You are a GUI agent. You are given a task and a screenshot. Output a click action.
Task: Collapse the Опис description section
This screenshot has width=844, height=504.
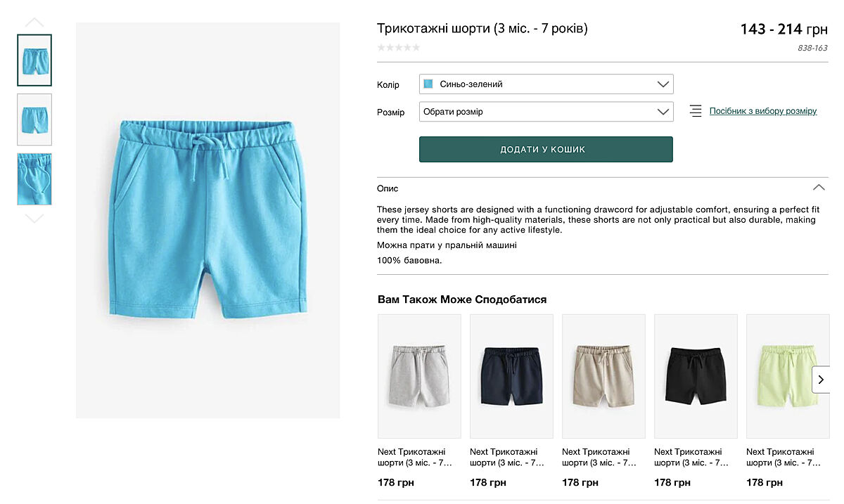click(x=818, y=188)
